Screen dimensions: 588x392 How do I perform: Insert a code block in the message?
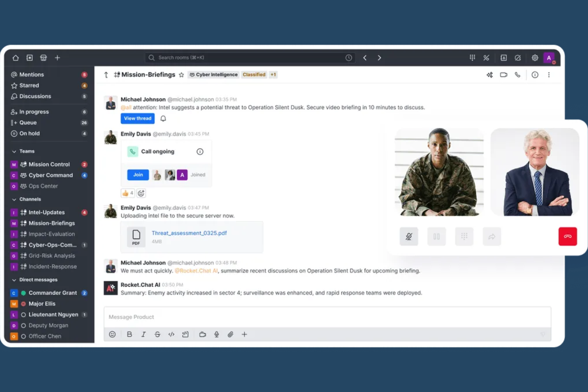171,334
